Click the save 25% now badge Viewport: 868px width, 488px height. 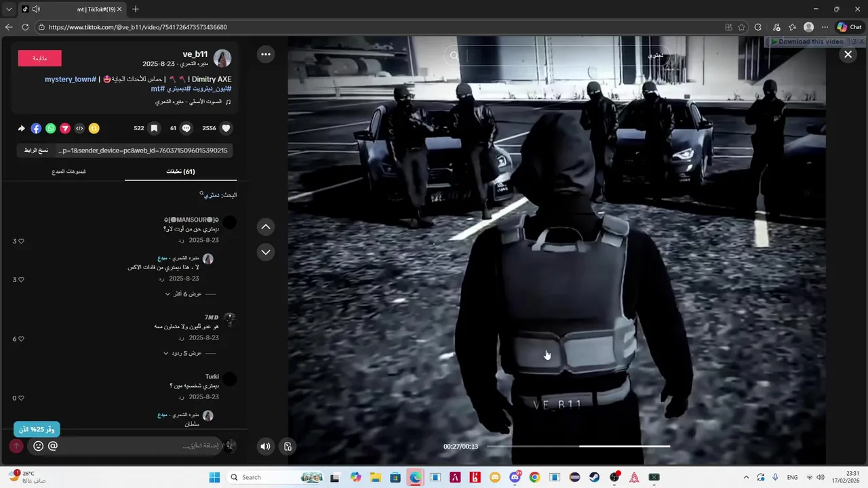pos(37,429)
